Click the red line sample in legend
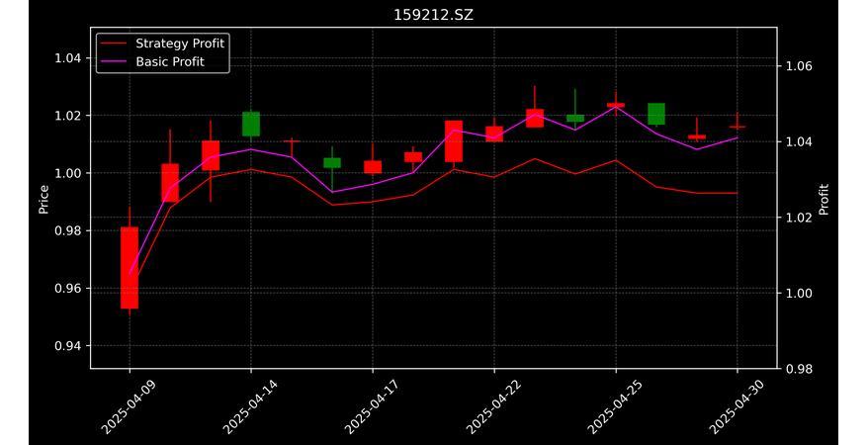868x445 pixels. [115, 44]
